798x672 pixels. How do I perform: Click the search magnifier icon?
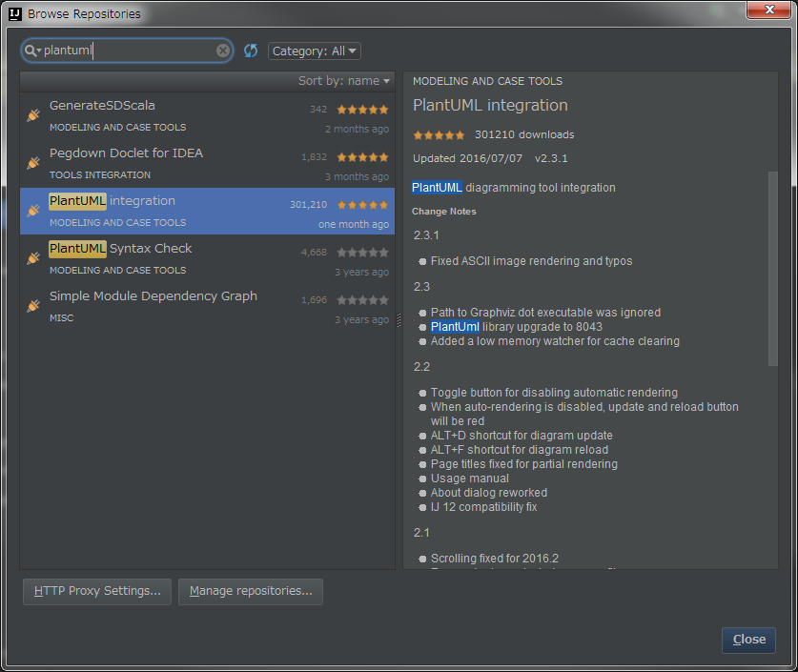point(31,50)
